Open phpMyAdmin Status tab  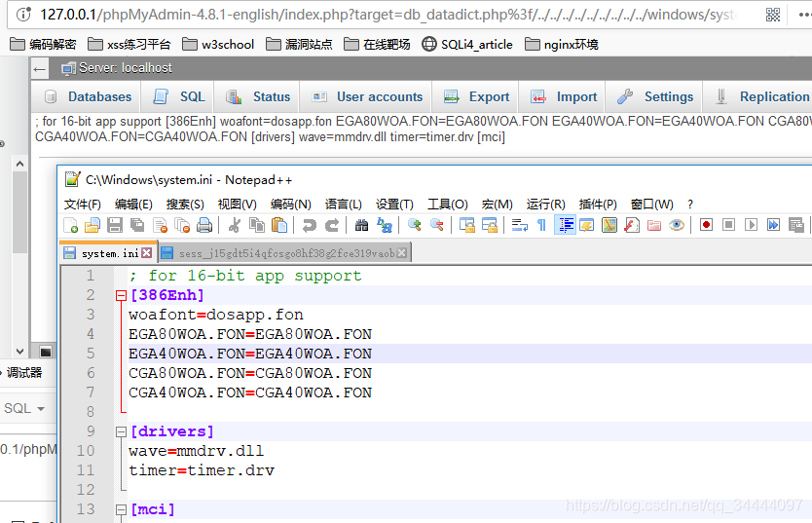tap(258, 96)
